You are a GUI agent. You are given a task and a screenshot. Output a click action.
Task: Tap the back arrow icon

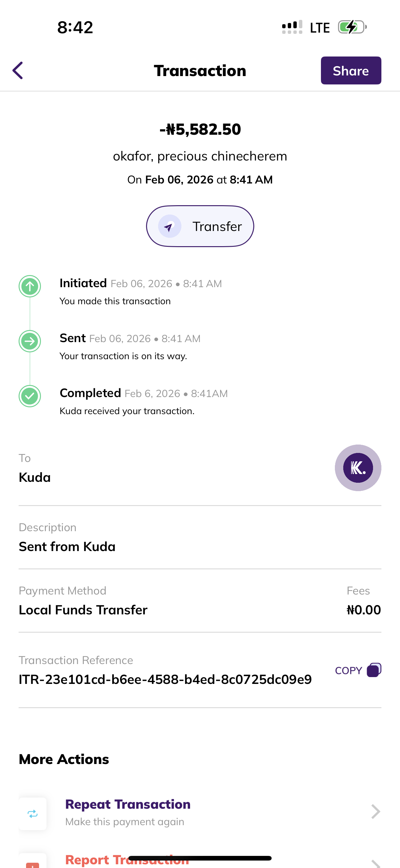(18, 70)
